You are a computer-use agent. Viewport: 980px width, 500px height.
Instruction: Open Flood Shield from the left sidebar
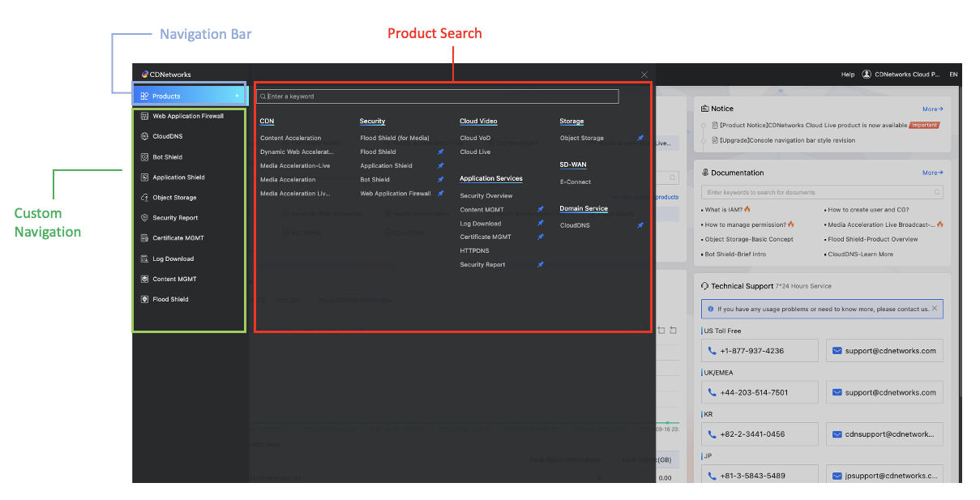[170, 299]
